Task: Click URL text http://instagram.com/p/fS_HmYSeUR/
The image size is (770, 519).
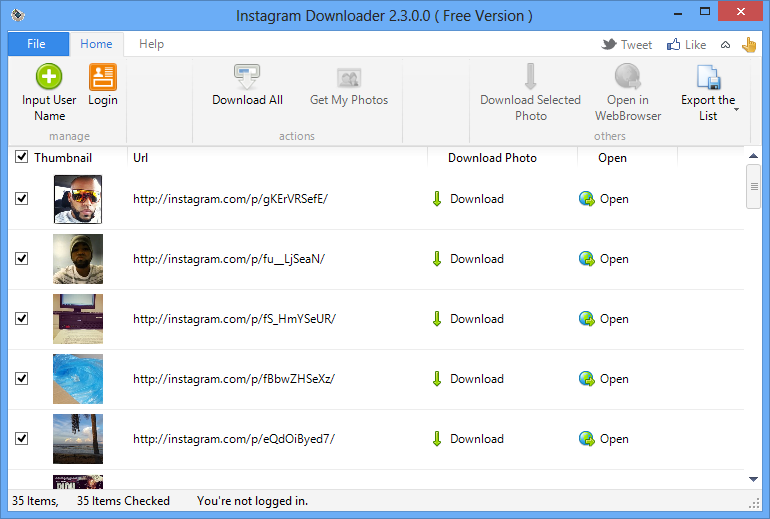Action: pos(234,319)
